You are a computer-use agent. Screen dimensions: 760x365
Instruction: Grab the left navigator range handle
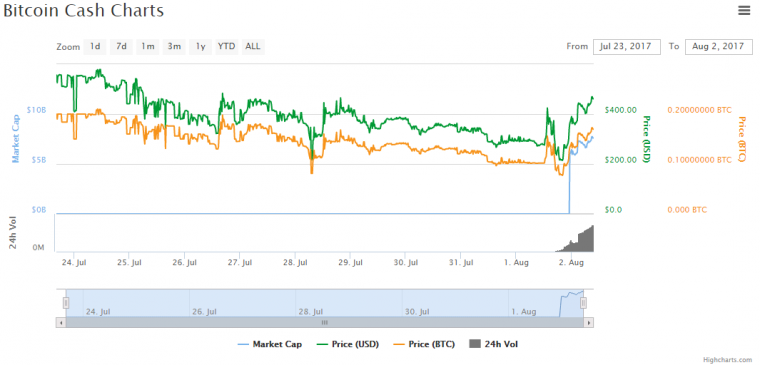(66, 303)
